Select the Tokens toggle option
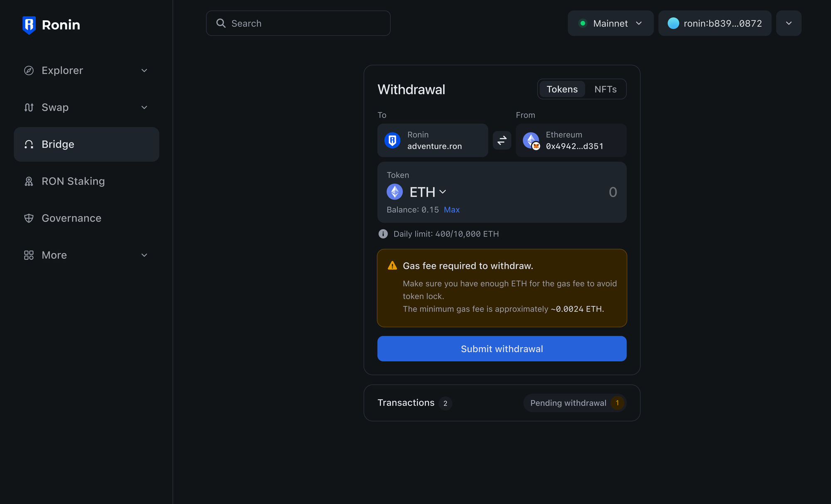The image size is (831, 504). pos(562,89)
